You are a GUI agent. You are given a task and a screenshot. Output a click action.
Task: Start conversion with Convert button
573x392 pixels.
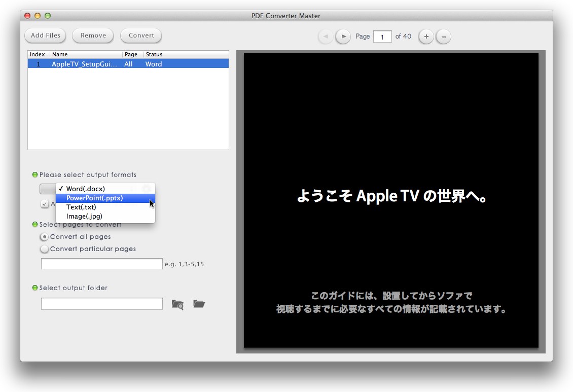[141, 35]
